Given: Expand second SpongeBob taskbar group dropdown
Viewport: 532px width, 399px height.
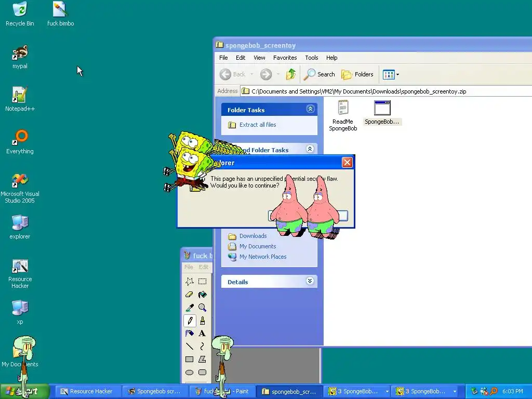Looking at the screenshot, I should [x=455, y=391].
